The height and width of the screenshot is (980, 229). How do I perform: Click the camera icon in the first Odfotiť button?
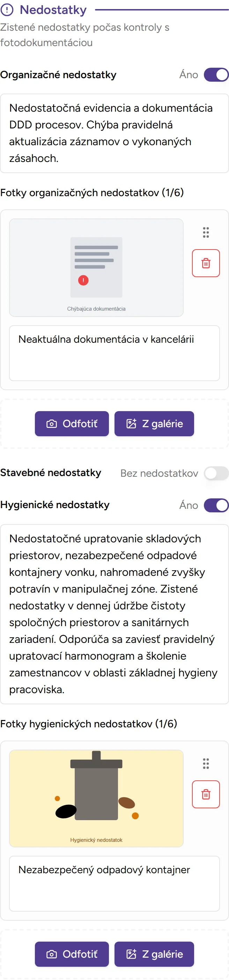[x=52, y=423]
